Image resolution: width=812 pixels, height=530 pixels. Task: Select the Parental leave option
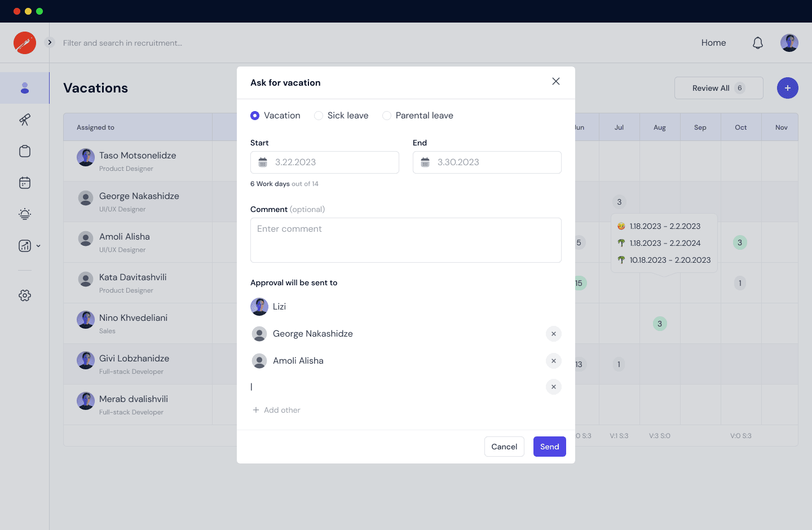[x=387, y=115]
